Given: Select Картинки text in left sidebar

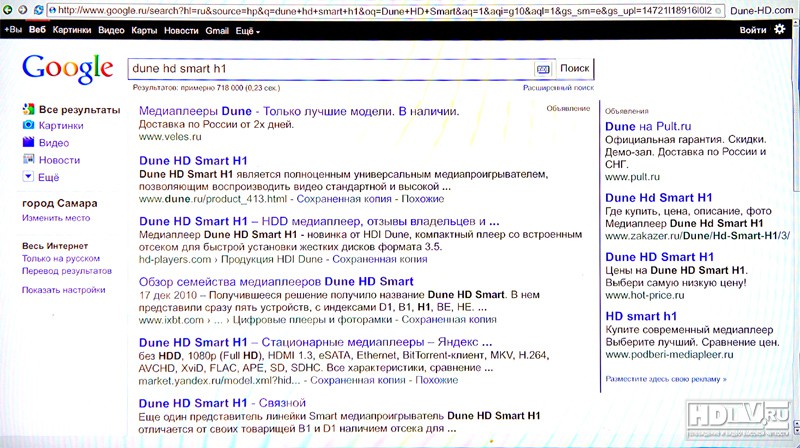Looking at the screenshot, I should (61, 126).
